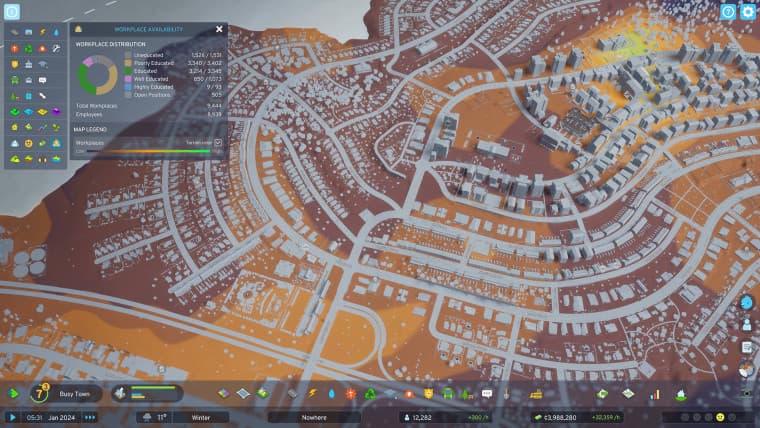Select the Garbage recycling info view
760x428 pixels.
29,47
